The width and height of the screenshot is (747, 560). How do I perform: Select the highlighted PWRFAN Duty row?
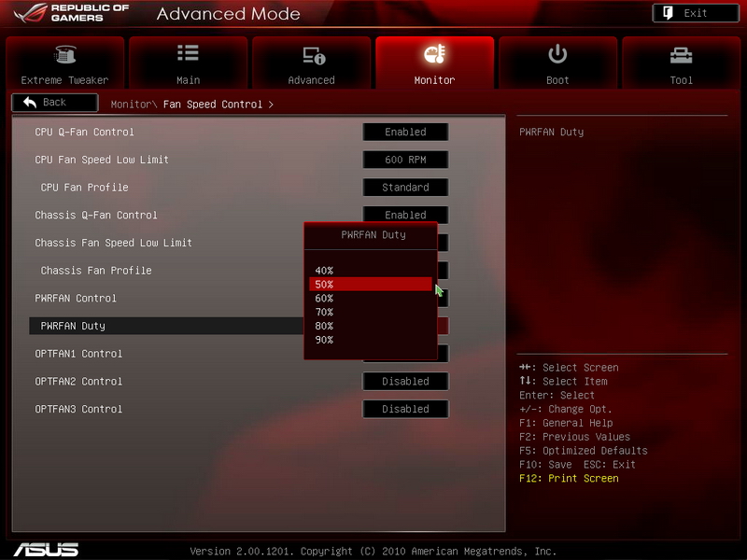click(166, 326)
